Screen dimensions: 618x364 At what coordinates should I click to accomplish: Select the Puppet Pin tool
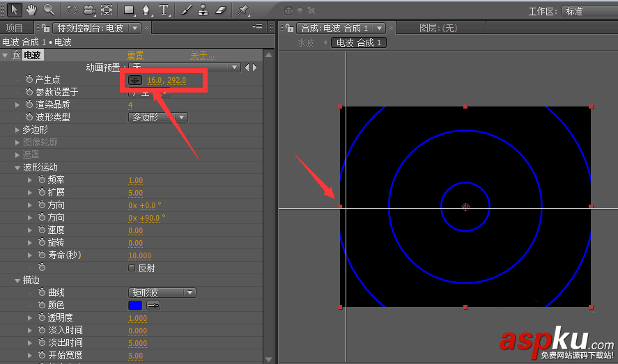coord(242,10)
